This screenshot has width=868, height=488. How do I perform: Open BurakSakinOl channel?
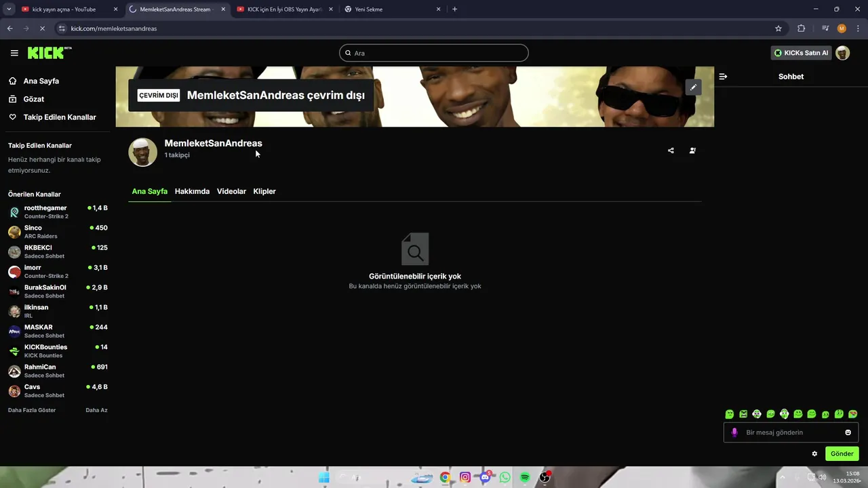click(x=58, y=291)
